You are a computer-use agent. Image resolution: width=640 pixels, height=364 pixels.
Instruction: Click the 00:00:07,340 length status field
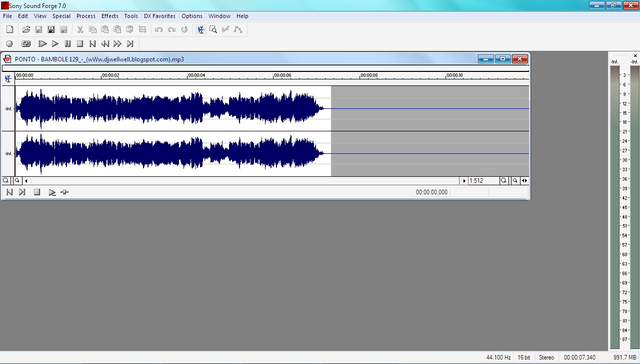coord(579,358)
